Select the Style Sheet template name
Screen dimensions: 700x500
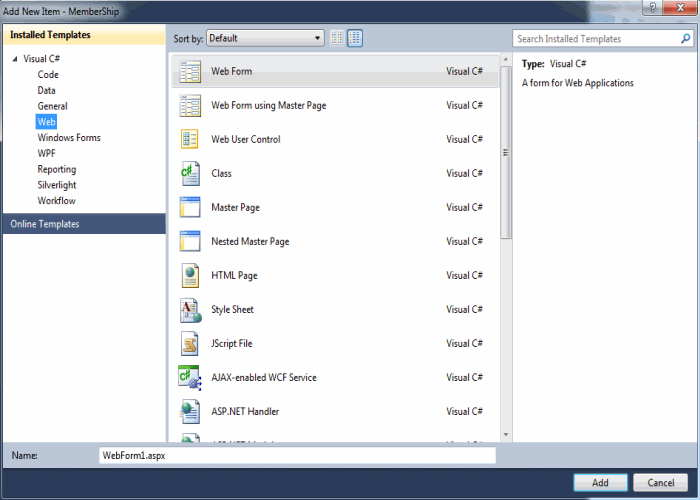(x=232, y=309)
